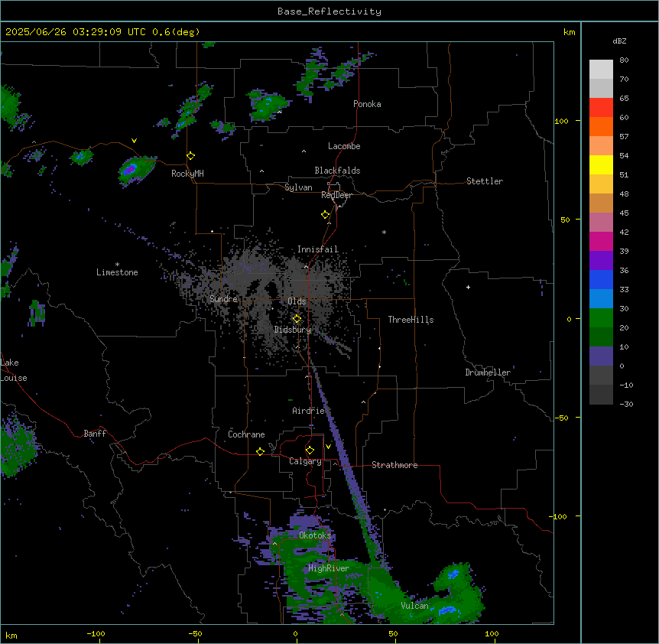Click the Blackfalds label
The image size is (659, 644).
tap(337, 171)
